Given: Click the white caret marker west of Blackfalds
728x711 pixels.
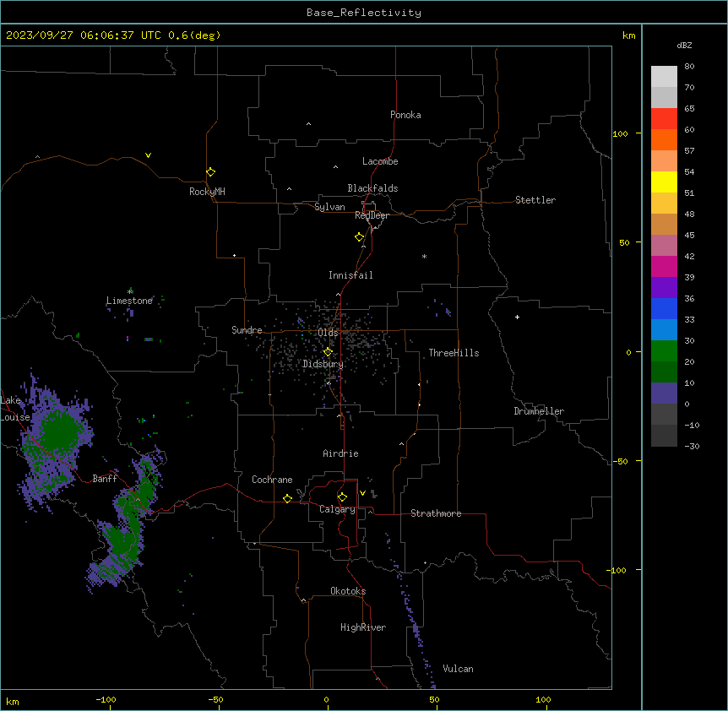Looking at the screenshot, I should tap(289, 189).
